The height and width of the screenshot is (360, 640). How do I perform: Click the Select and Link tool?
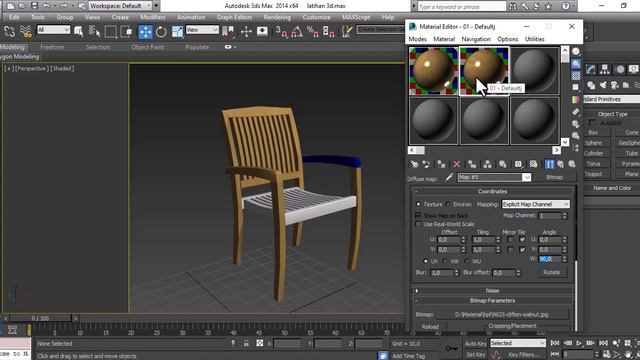pyautogui.click(x=9, y=31)
